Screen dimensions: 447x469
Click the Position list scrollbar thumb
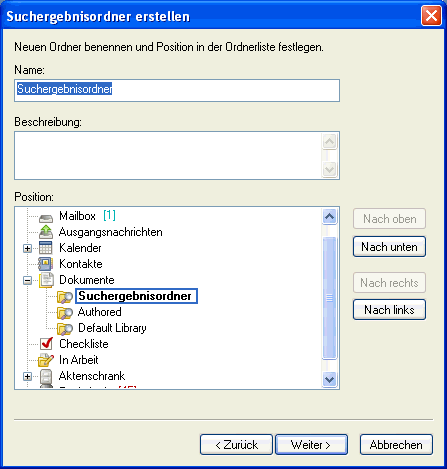click(330, 298)
